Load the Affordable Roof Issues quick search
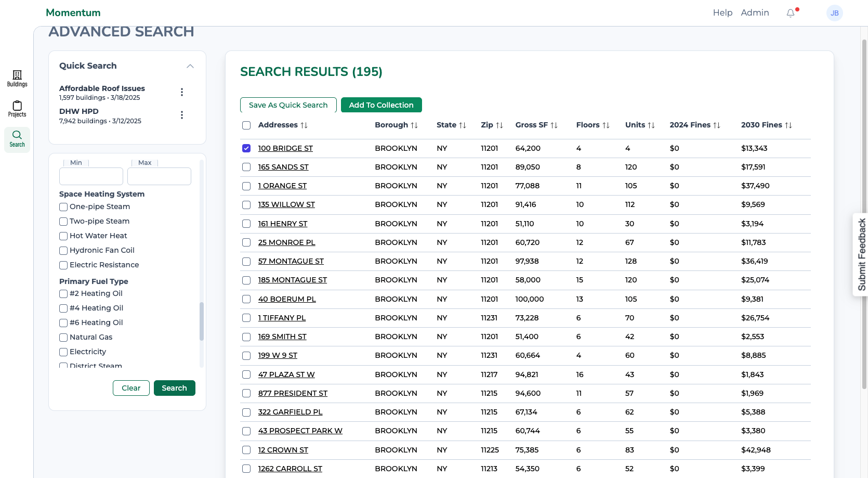 point(102,88)
